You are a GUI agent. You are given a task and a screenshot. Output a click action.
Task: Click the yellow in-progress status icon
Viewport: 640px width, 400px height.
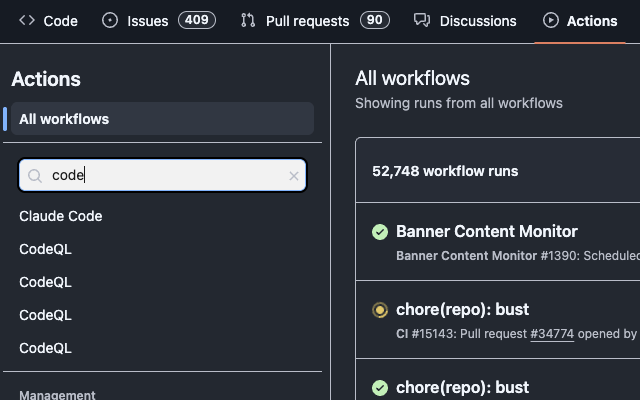[x=380, y=310]
